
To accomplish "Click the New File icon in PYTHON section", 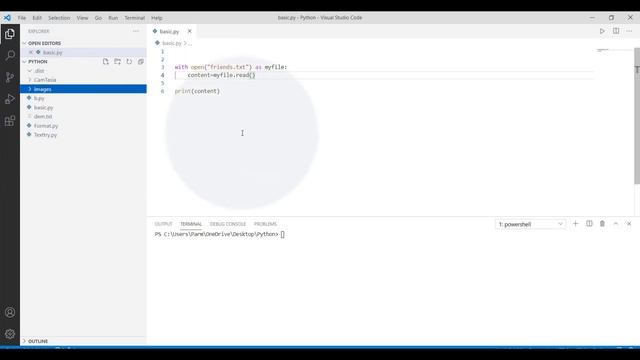I will [106, 62].
